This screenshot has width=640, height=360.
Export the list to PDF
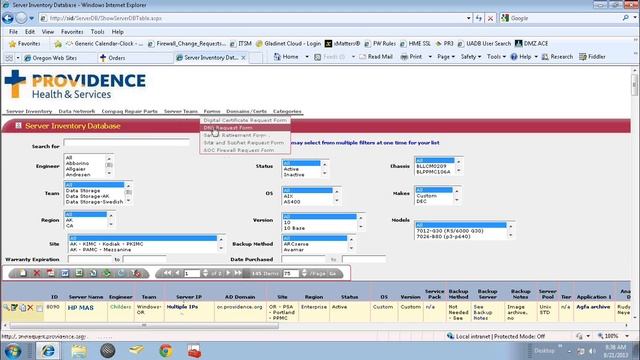pyautogui.click(x=51, y=273)
